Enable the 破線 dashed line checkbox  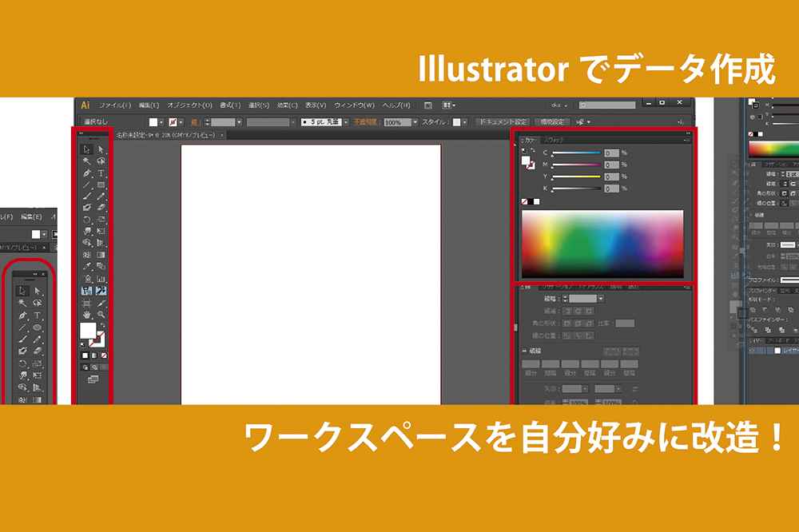coord(524,351)
